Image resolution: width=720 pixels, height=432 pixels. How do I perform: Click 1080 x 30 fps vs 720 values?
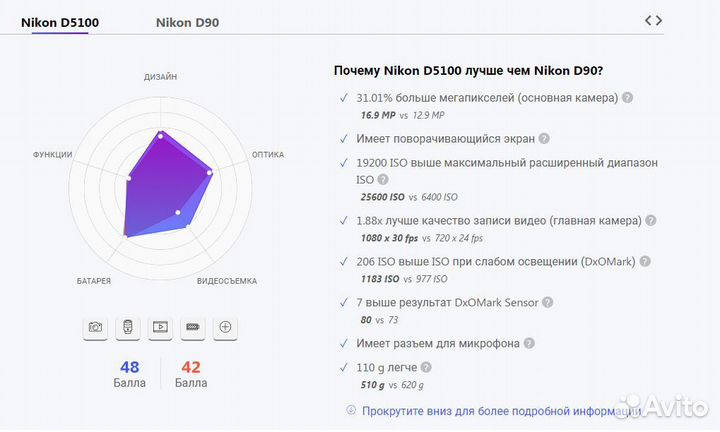(x=422, y=238)
